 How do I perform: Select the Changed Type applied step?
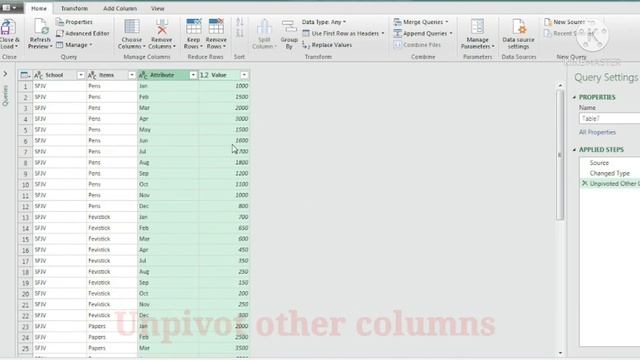[x=609, y=173]
